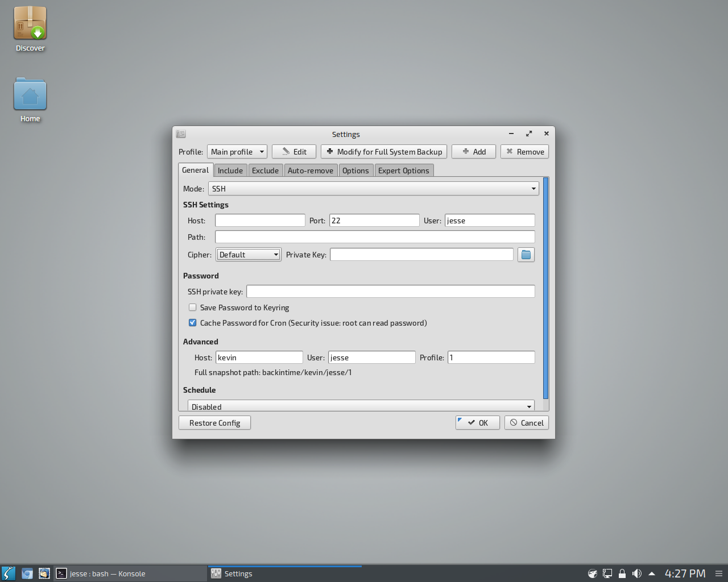Open the Expert Options tab
Viewport: 728px width, 582px height.
404,171
